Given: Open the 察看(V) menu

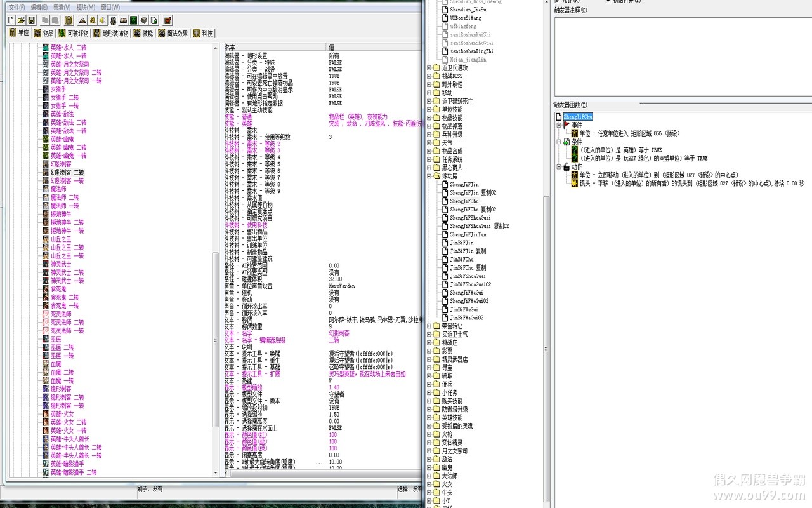Looking at the screenshot, I should pos(62,7).
